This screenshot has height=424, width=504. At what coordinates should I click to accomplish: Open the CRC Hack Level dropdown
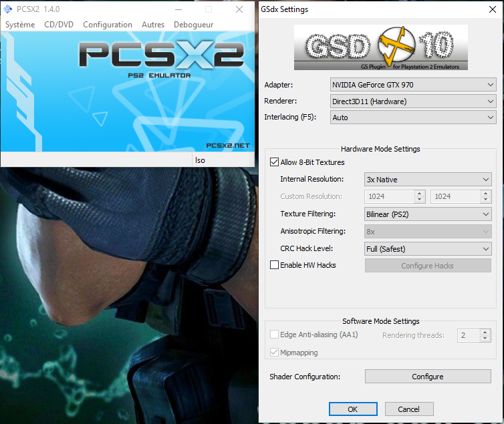click(428, 249)
